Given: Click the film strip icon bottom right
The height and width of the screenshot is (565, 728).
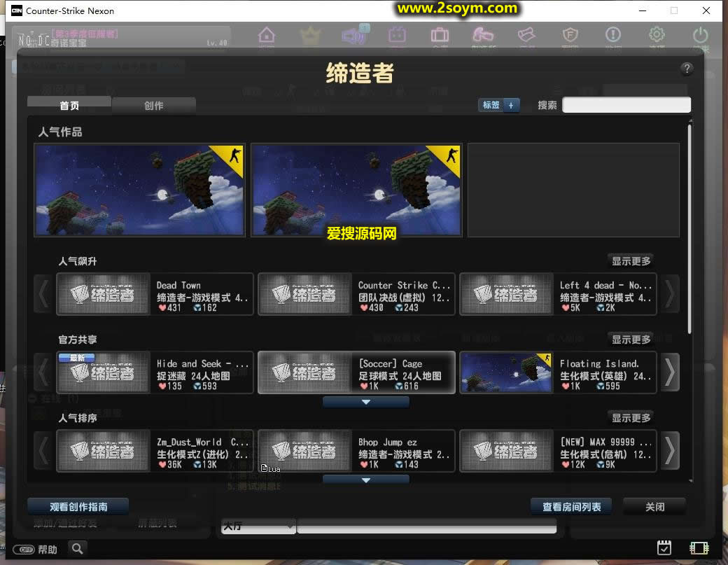Looking at the screenshot, I should pos(699,548).
